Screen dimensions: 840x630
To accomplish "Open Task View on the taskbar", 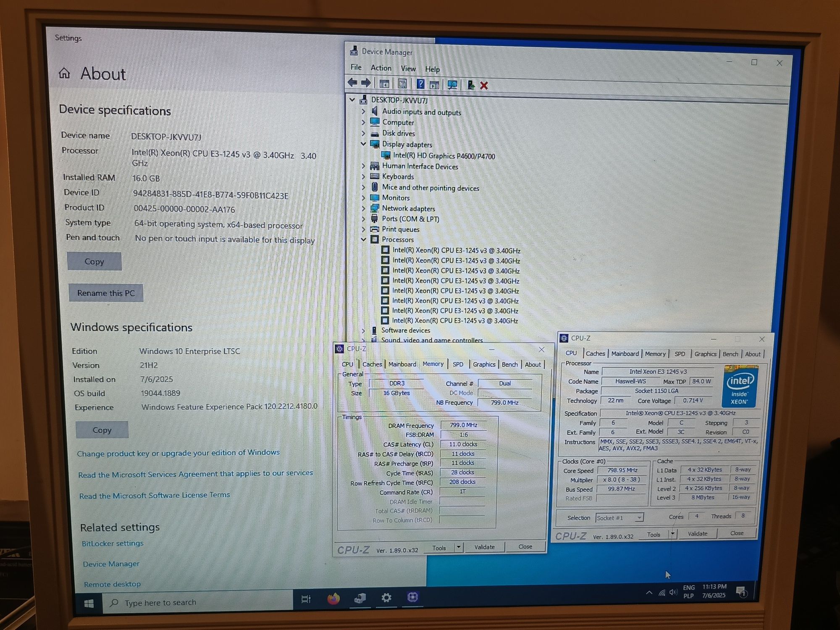I will pyautogui.click(x=306, y=599).
